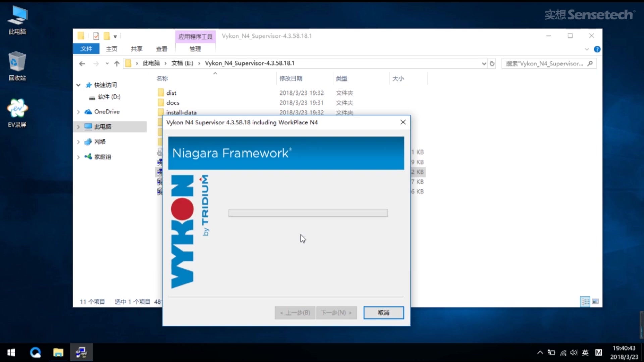Image resolution: width=644 pixels, height=362 pixels.
Task: Cancel the Vykon N4 installer with 取消
Action: (384, 313)
